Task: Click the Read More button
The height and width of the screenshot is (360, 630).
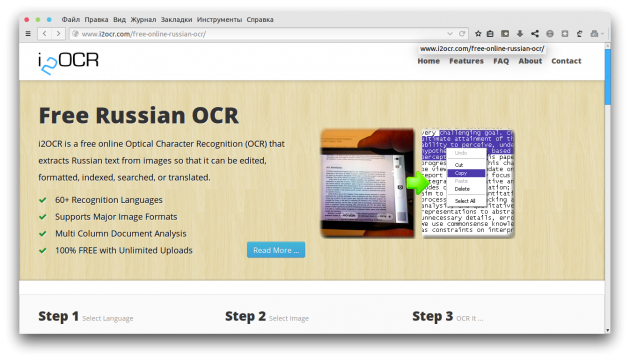Action: click(x=276, y=250)
